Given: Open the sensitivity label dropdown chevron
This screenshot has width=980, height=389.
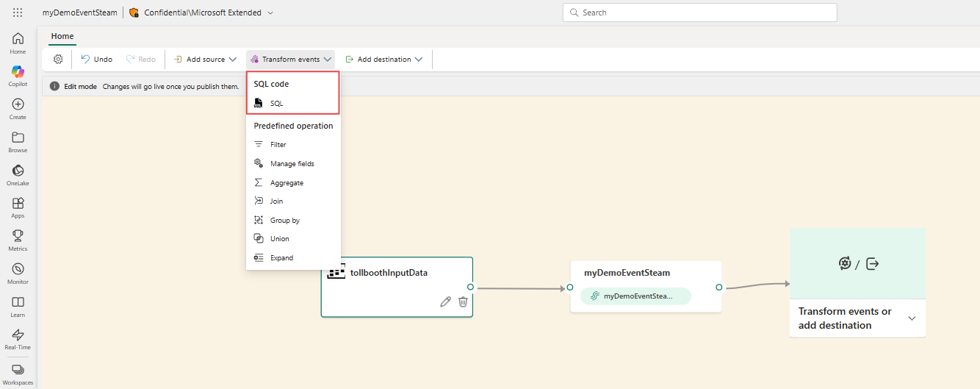Looking at the screenshot, I should point(270,13).
